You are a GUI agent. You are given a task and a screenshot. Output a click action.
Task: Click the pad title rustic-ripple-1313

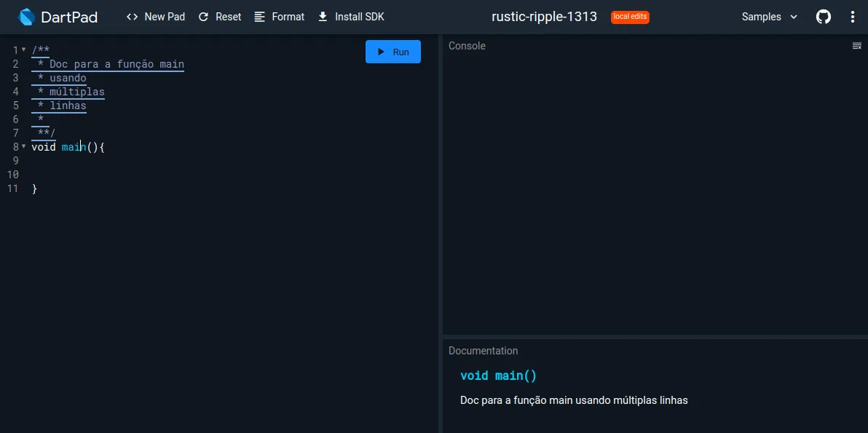pyautogui.click(x=544, y=17)
